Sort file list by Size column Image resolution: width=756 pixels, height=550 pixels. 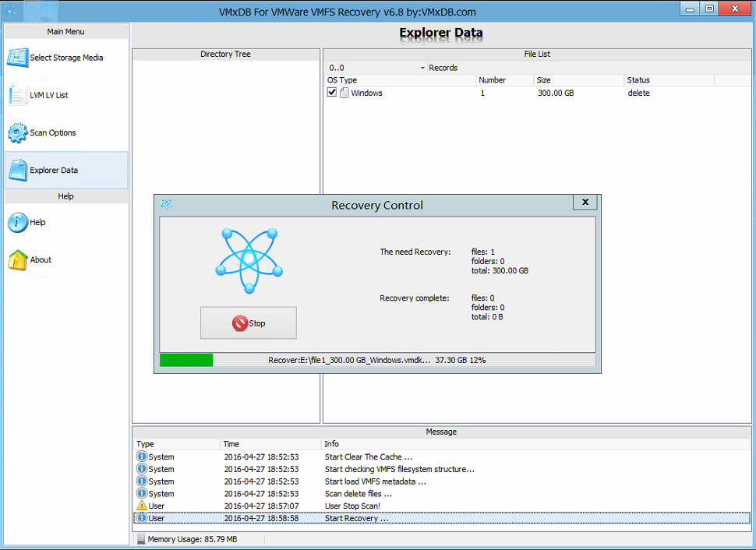pyautogui.click(x=578, y=80)
